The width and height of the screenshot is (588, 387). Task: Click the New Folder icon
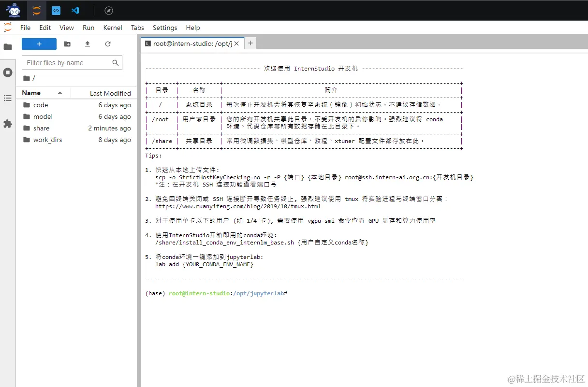[x=67, y=44]
